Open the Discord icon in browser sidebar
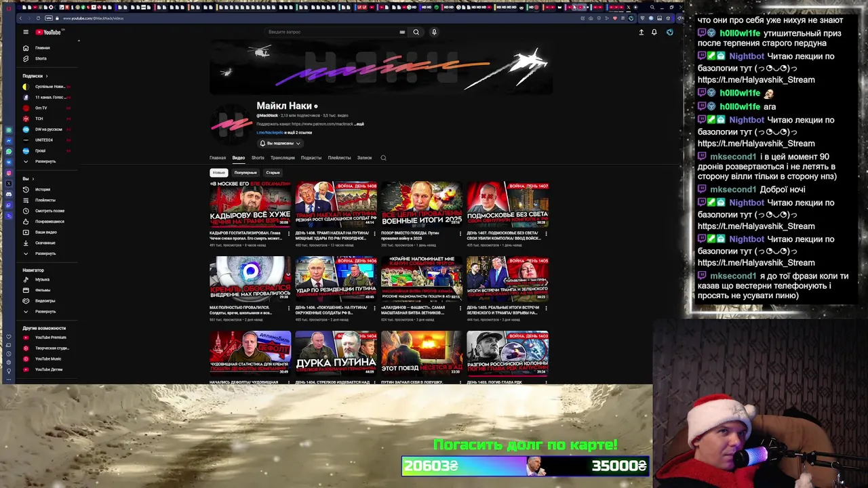The height and width of the screenshot is (488, 868). click(8, 194)
